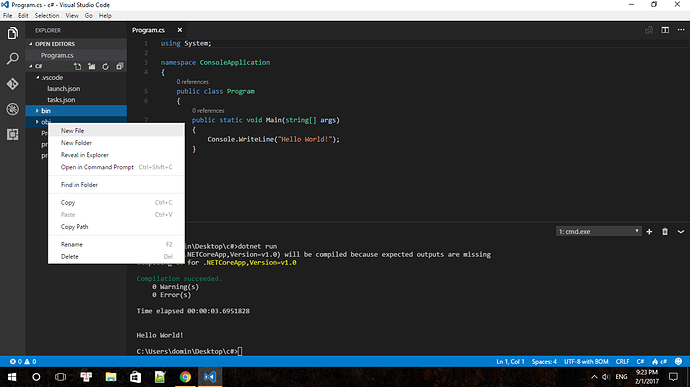Click the UTF-8 with BOM encoding indicator
Viewport: 690px width, 387px height.
586,361
